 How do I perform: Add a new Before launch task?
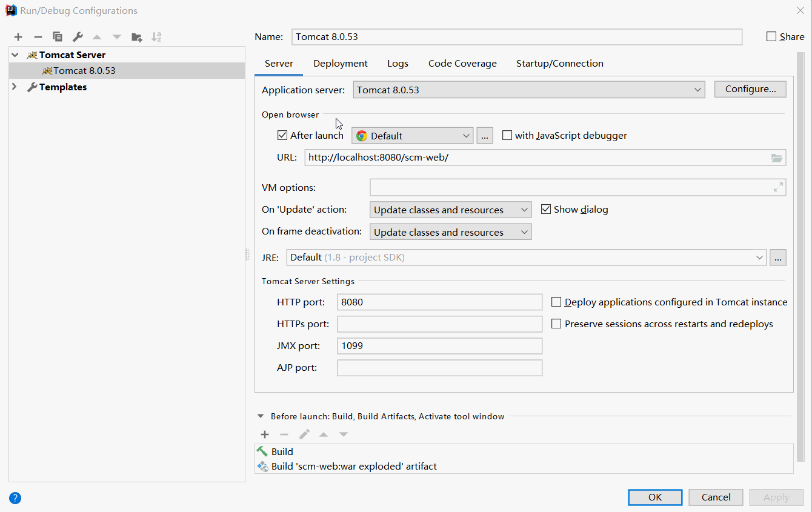(x=264, y=434)
